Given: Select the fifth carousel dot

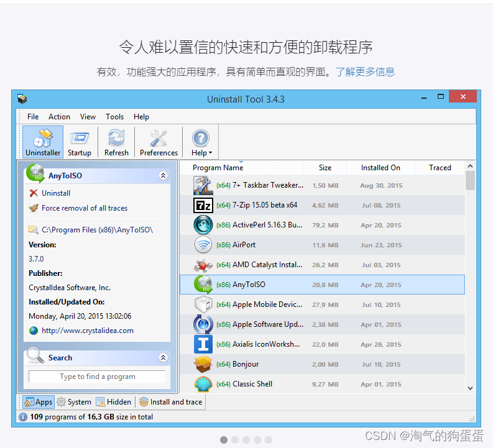Looking at the screenshot, I should [x=269, y=440].
